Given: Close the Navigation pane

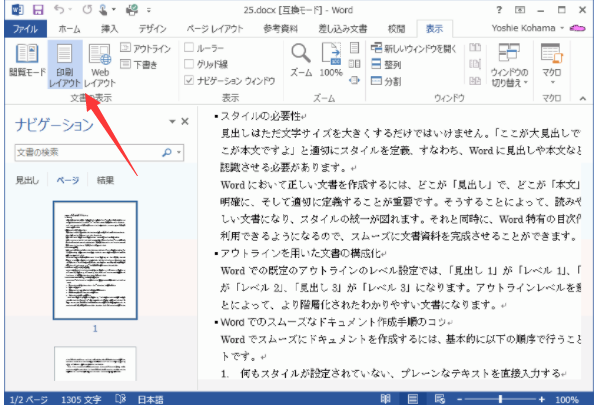Looking at the screenshot, I should [x=185, y=121].
